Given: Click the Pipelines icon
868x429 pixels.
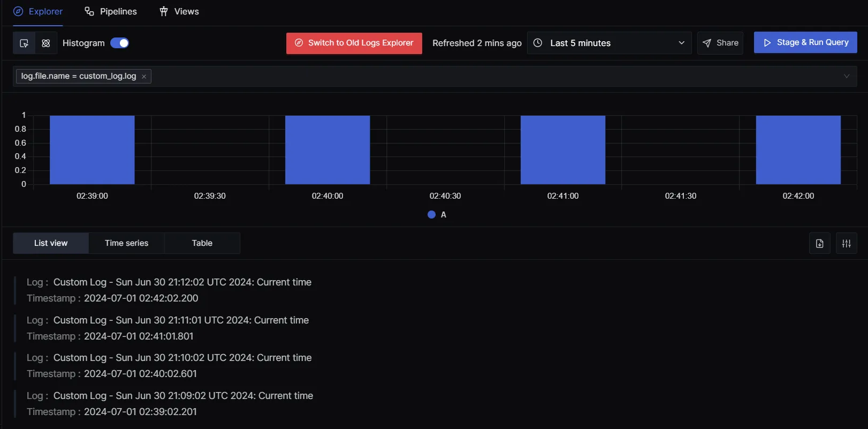Looking at the screenshot, I should [89, 11].
